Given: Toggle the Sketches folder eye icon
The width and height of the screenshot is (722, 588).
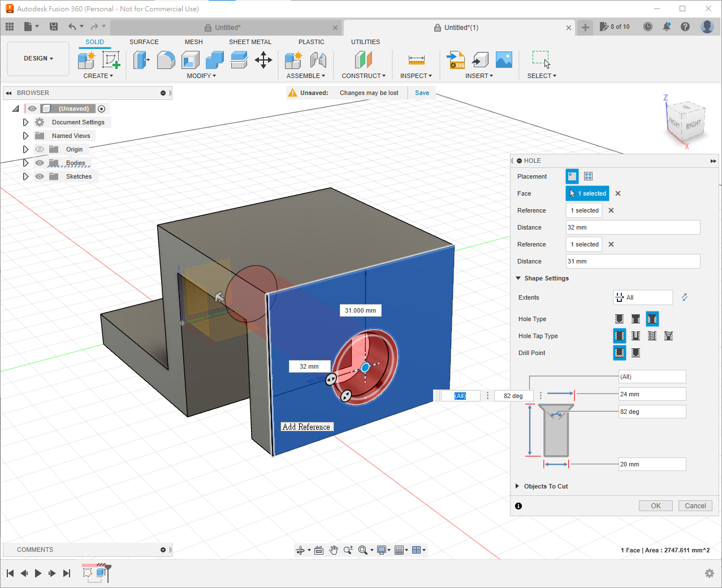Looking at the screenshot, I should click(x=40, y=176).
